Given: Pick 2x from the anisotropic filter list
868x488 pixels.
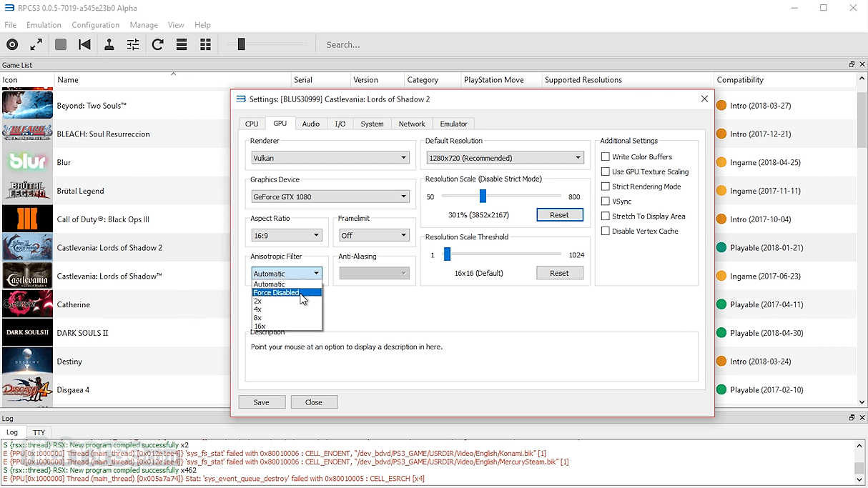Looking at the screenshot, I should (x=287, y=301).
